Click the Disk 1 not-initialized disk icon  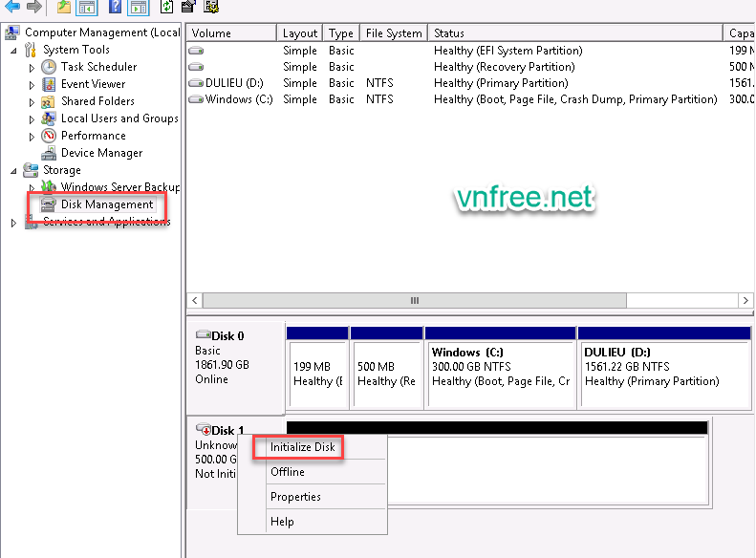click(x=203, y=430)
